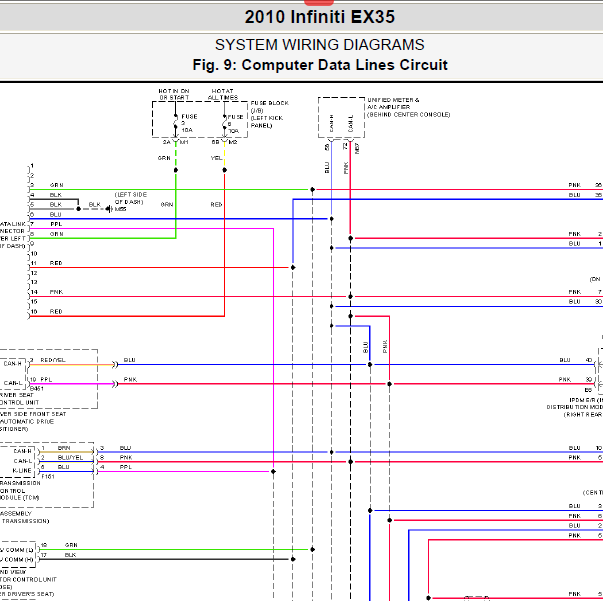The image size is (603, 601).
Task: Click the K-LINE terminal label
Action: (22, 470)
